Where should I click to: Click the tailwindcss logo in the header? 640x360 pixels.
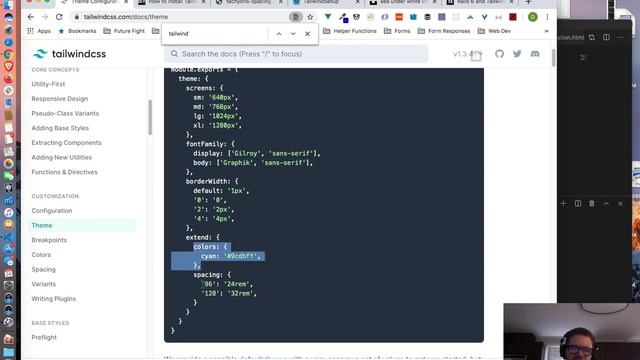(69, 54)
